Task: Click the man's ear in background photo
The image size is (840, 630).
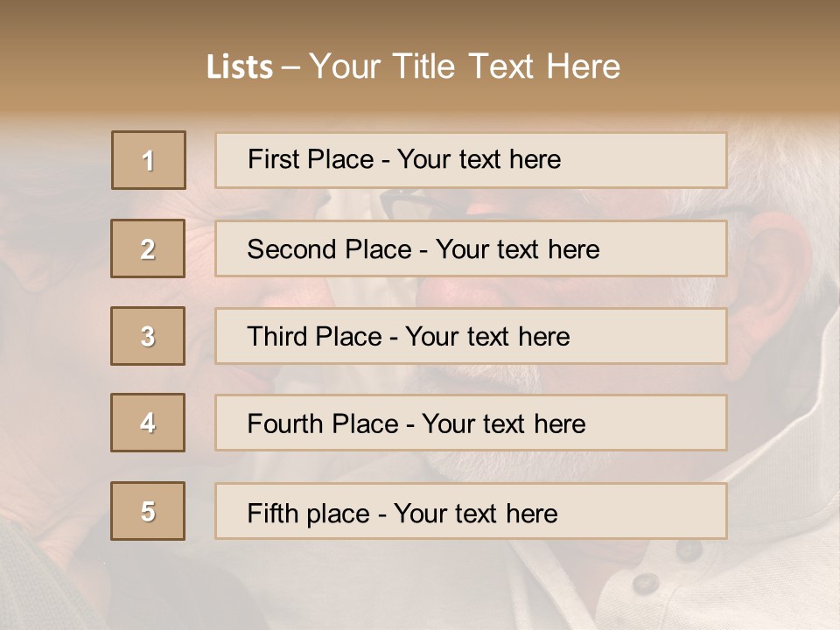Action: 779,289
